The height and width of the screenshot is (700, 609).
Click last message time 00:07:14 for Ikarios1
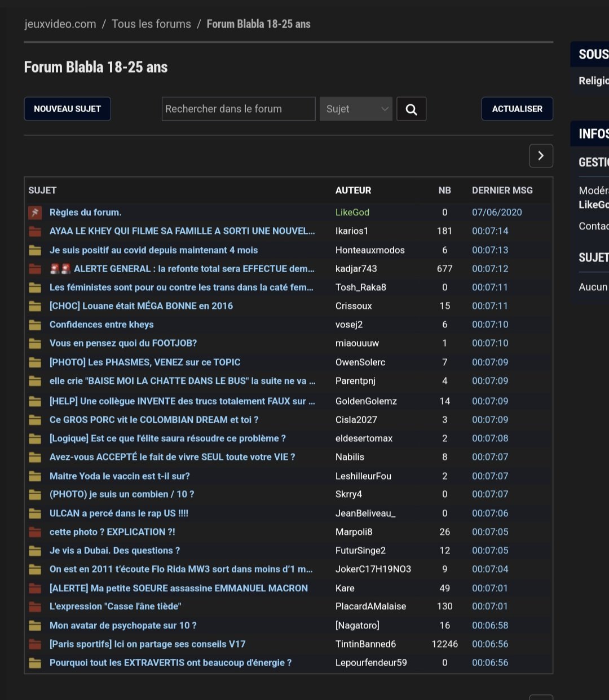pos(490,231)
